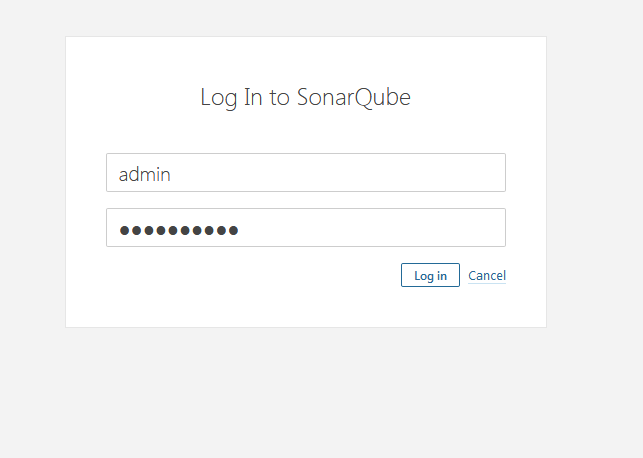The height and width of the screenshot is (458, 643).
Task: Select the login input above the password
Action: (305, 172)
